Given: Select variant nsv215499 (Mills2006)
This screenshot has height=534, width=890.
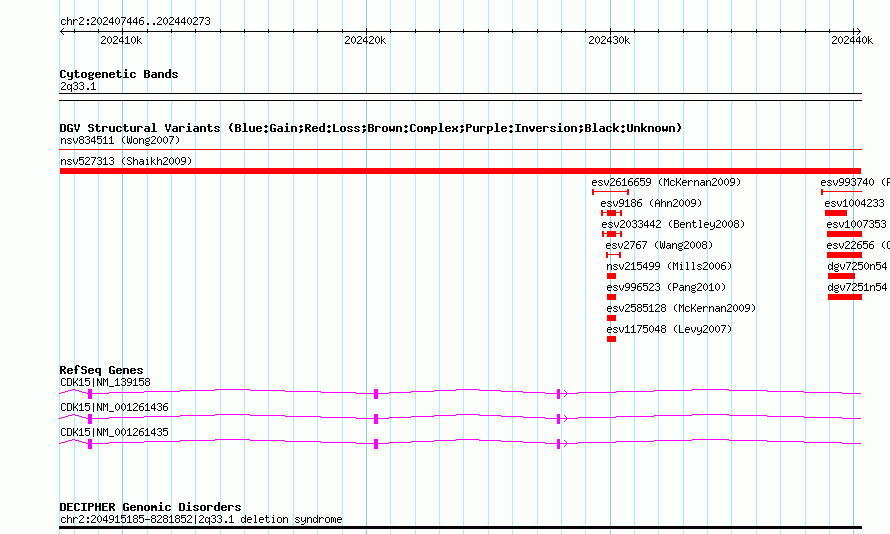Looking at the screenshot, I should click(669, 266).
